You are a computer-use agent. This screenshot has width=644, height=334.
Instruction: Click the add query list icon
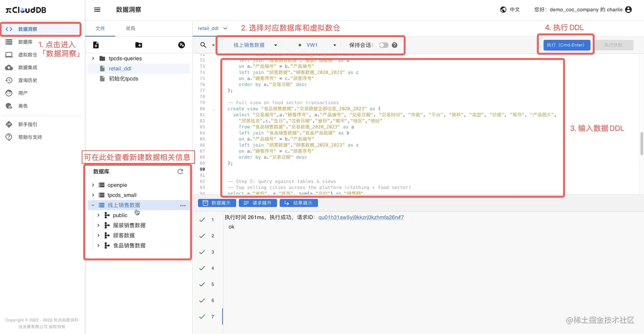click(x=181, y=45)
